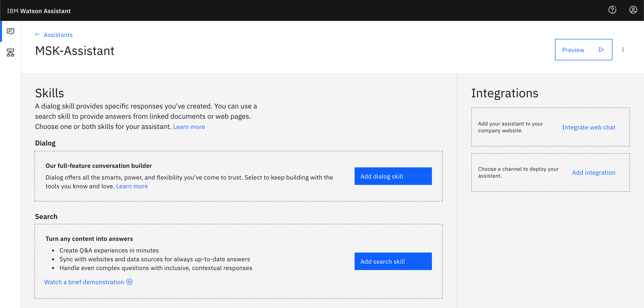Click the Preview button

(x=583, y=50)
